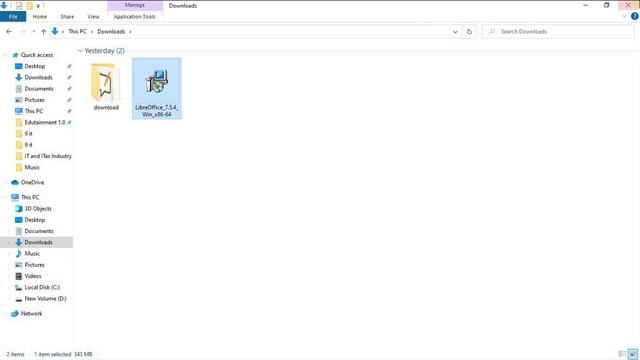
Task: Open 3D Objects under This PC
Action: [38, 209]
